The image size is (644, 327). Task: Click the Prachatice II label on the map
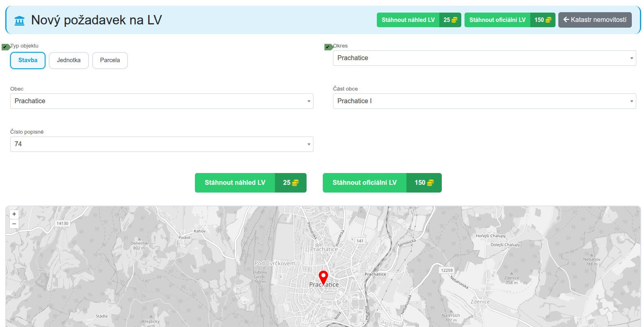tap(324, 252)
